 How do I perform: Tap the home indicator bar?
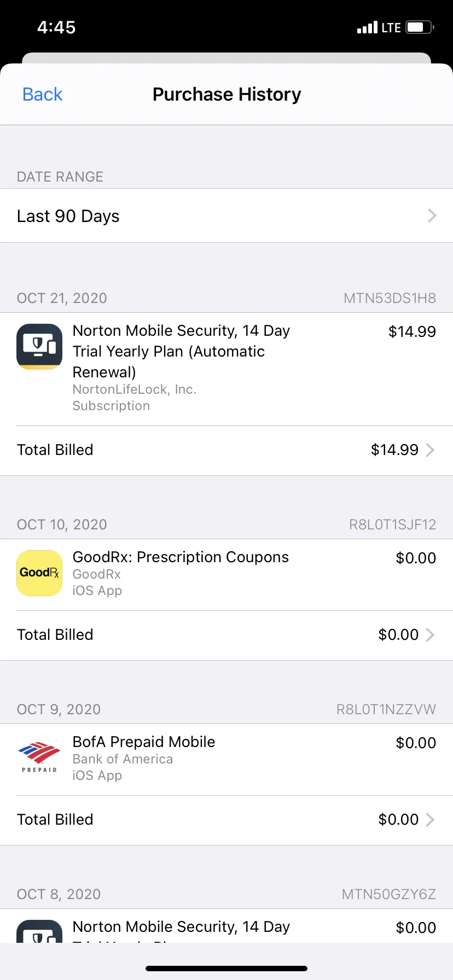coord(226,969)
